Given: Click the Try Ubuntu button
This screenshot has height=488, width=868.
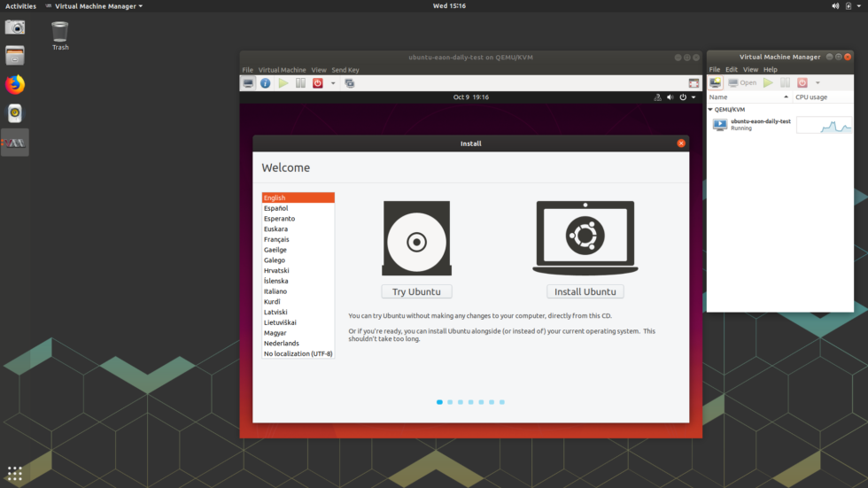Looking at the screenshot, I should coord(416,291).
